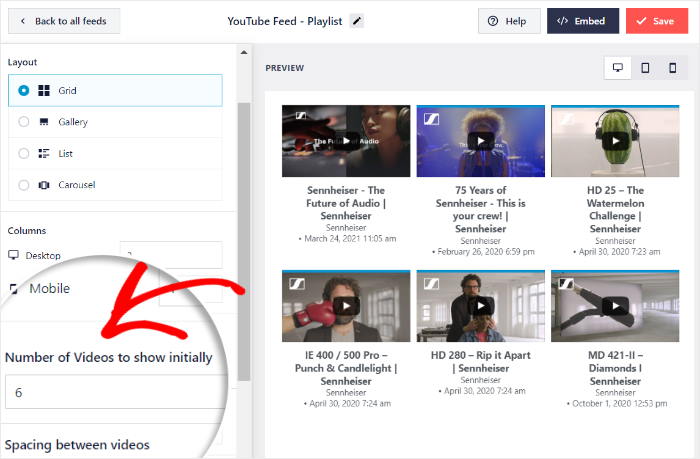
Task: Save the feed settings
Action: pos(657,21)
